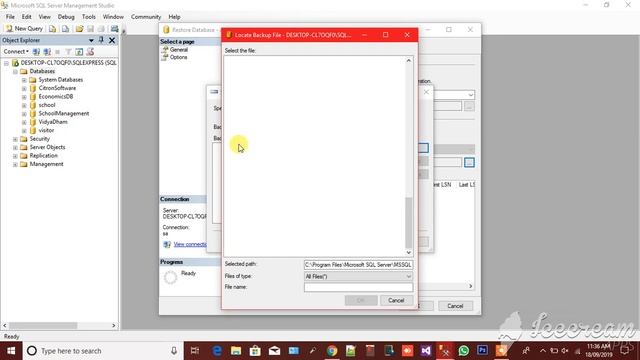Open File Explorer from the taskbar

236,351
